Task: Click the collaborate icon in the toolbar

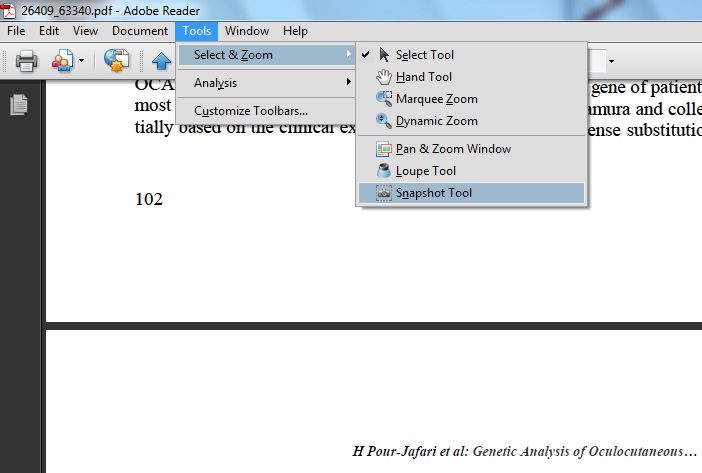Action: 117,62
